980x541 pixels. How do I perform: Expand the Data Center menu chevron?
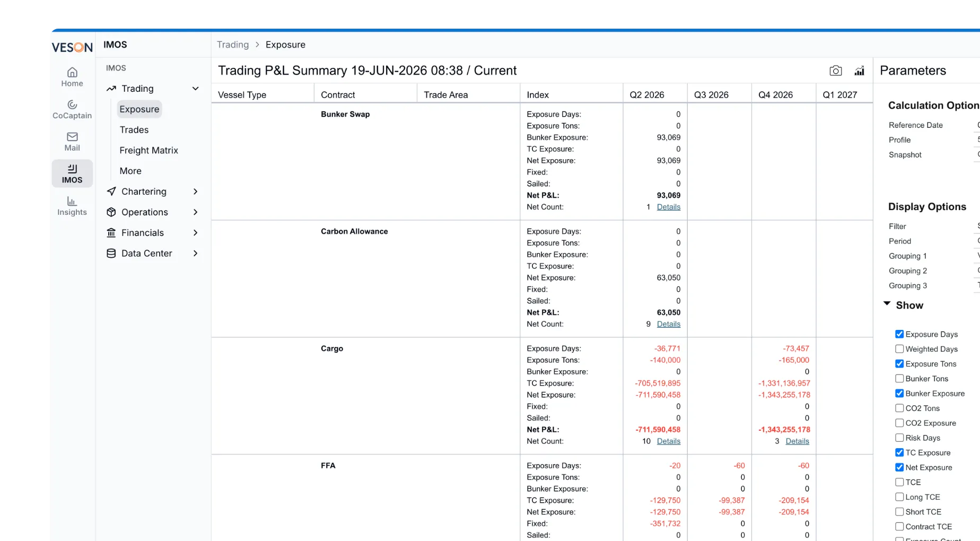pyautogui.click(x=196, y=254)
